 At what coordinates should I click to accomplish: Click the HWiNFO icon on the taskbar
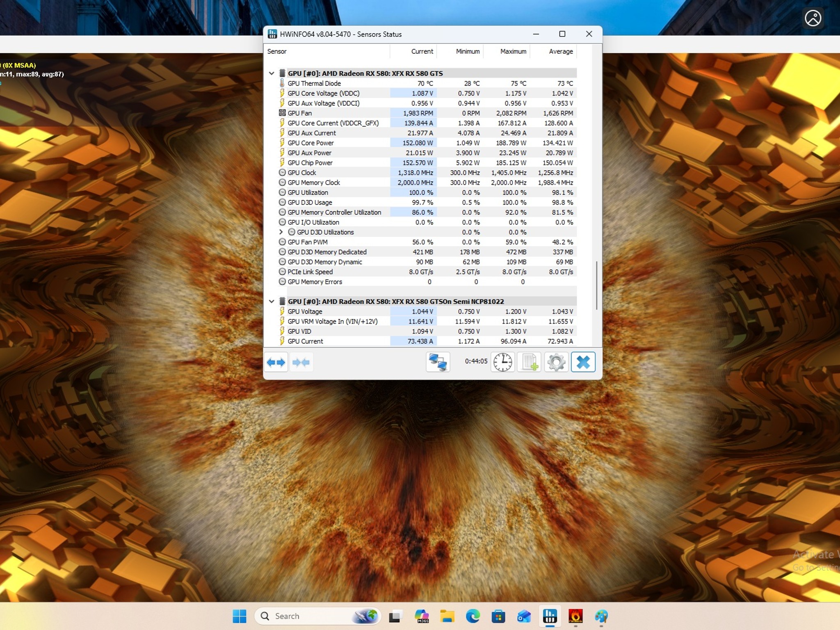click(550, 616)
